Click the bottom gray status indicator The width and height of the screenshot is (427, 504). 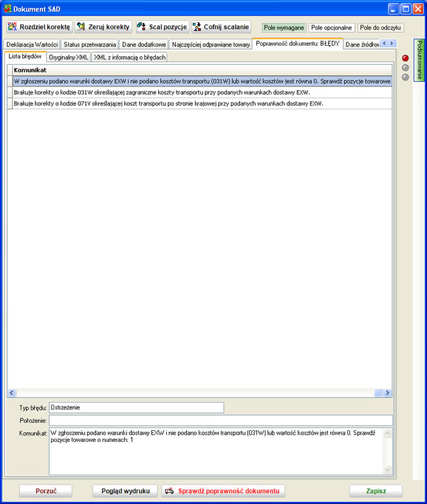[405, 77]
